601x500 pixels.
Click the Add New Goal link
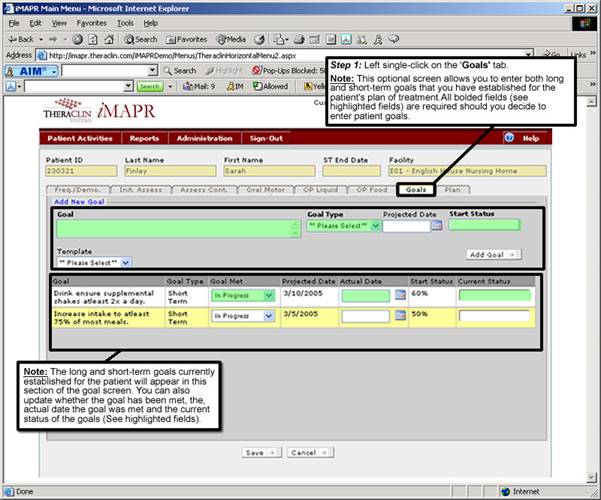(x=79, y=202)
